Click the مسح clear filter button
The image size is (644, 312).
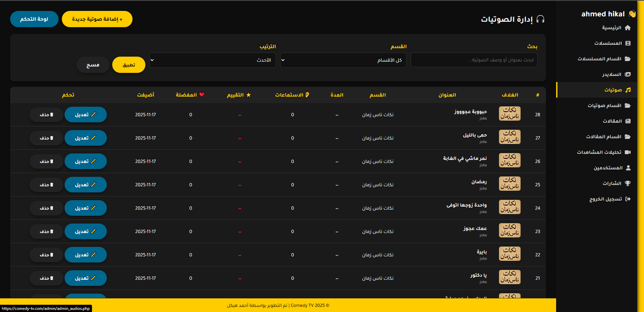click(x=93, y=65)
